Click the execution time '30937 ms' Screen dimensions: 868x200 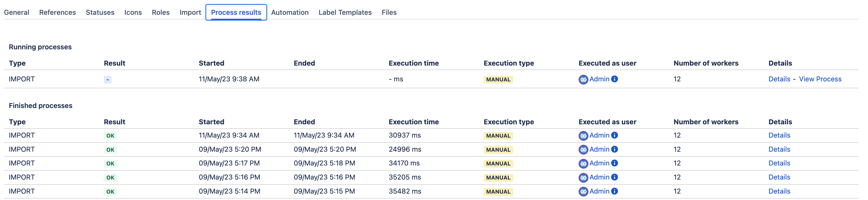coord(405,135)
